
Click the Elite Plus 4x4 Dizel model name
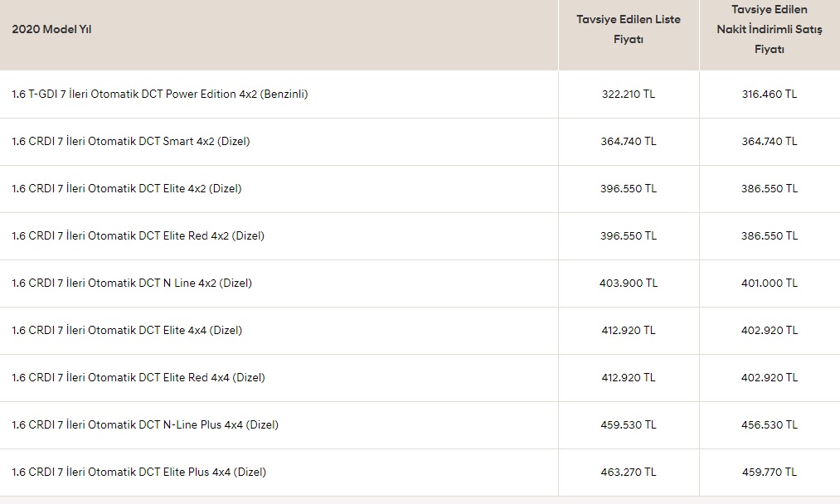click(x=138, y=472)
